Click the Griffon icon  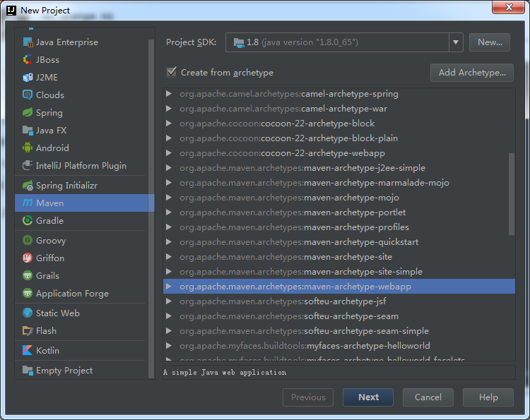28,258
